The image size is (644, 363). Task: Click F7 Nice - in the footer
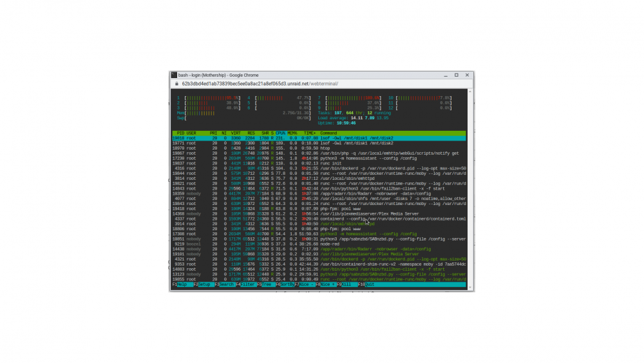[x=305, y=284]
